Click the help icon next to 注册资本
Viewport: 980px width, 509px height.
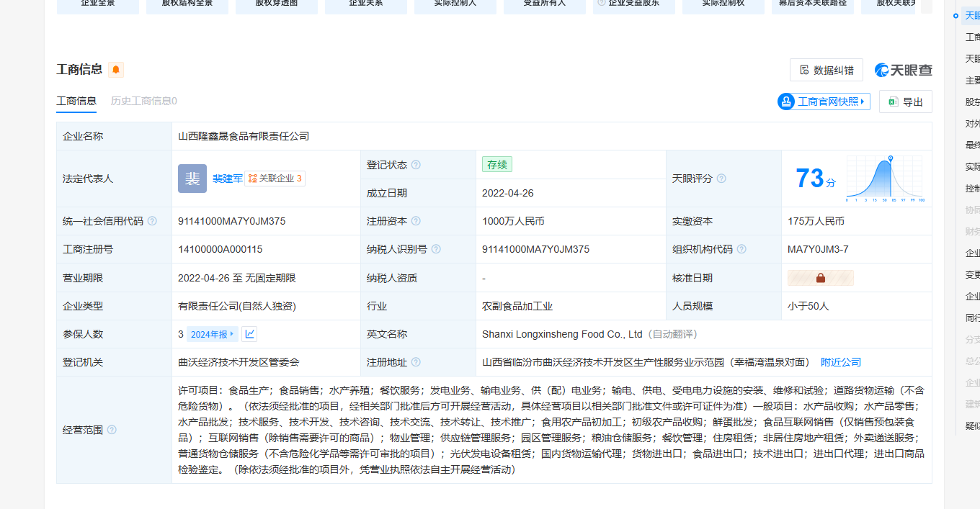416,221
